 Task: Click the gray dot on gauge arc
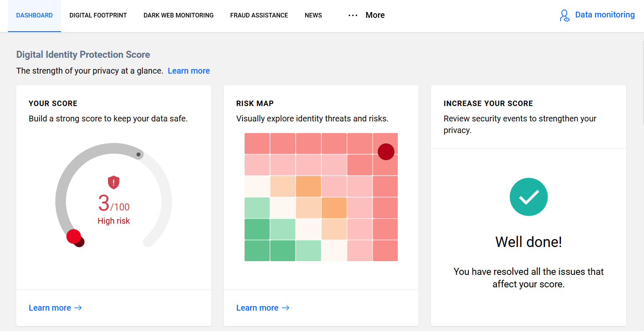click(139, 155)
